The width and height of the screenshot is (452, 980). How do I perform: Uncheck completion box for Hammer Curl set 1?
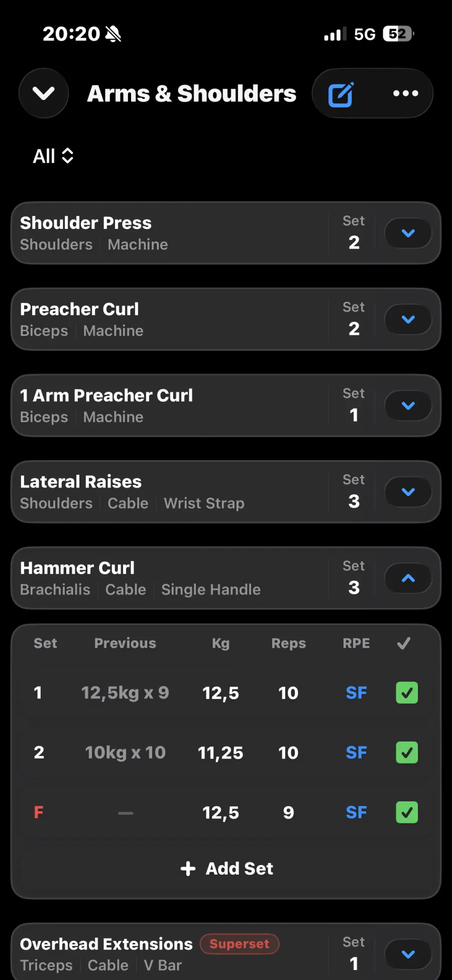click(407, 693)
